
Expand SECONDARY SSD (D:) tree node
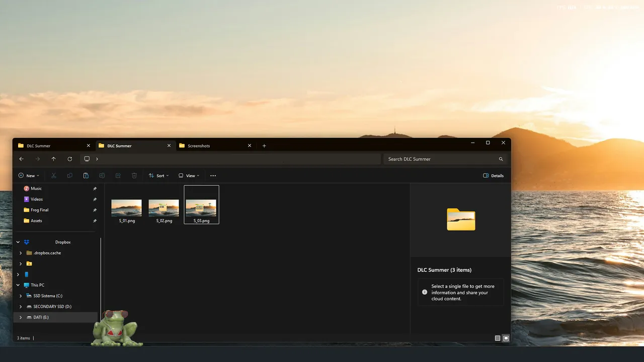pyautogui.click(x=21, y=307)
